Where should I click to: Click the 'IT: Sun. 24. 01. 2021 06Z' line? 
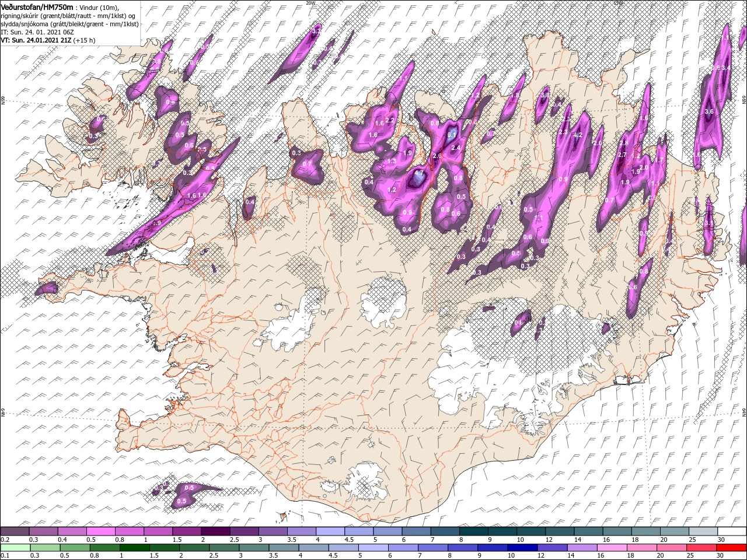[38, 32]
